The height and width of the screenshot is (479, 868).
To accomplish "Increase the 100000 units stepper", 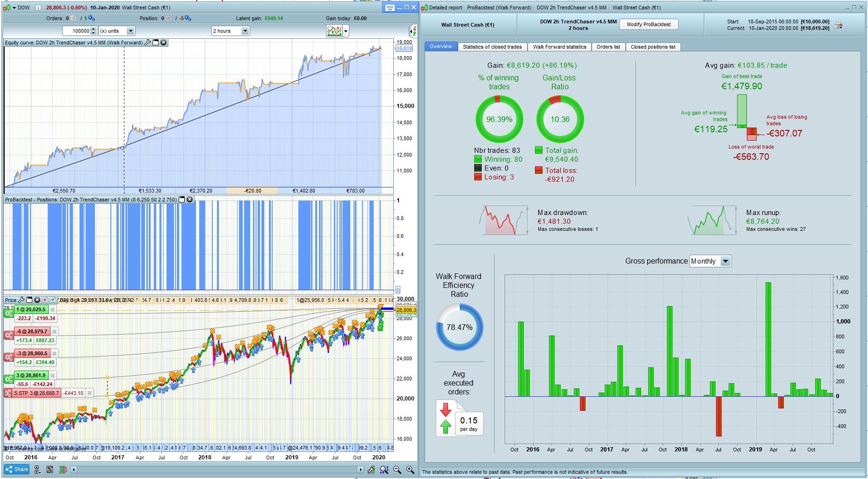I will tap(94, 29).
